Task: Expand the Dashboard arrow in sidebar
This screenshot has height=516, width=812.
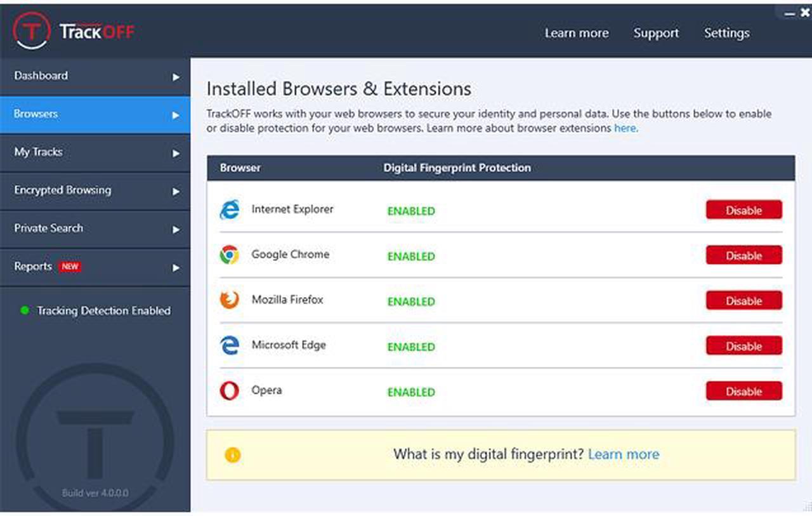Action: (176, 77)
